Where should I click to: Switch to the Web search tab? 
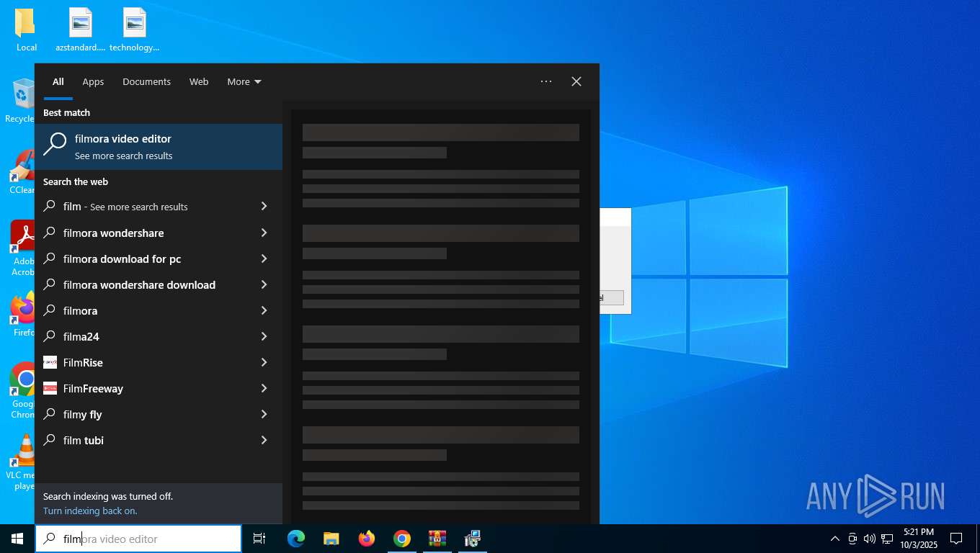(199, 82)
